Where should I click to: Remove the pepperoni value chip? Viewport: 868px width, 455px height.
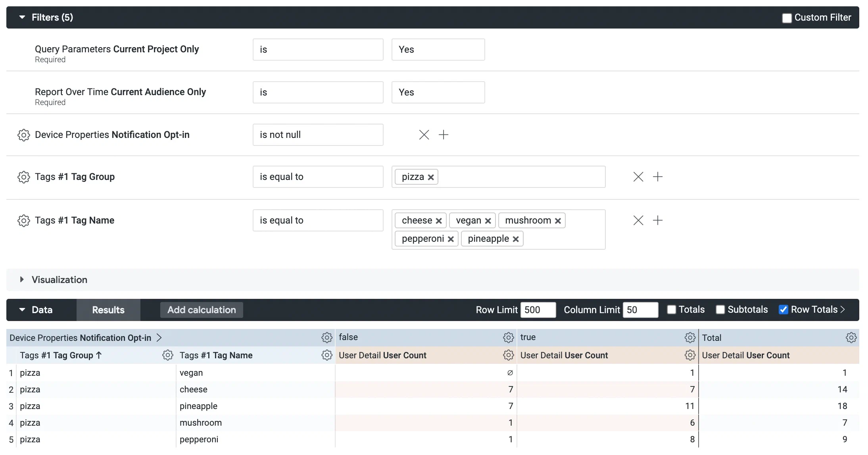click(x=451, y=239)
